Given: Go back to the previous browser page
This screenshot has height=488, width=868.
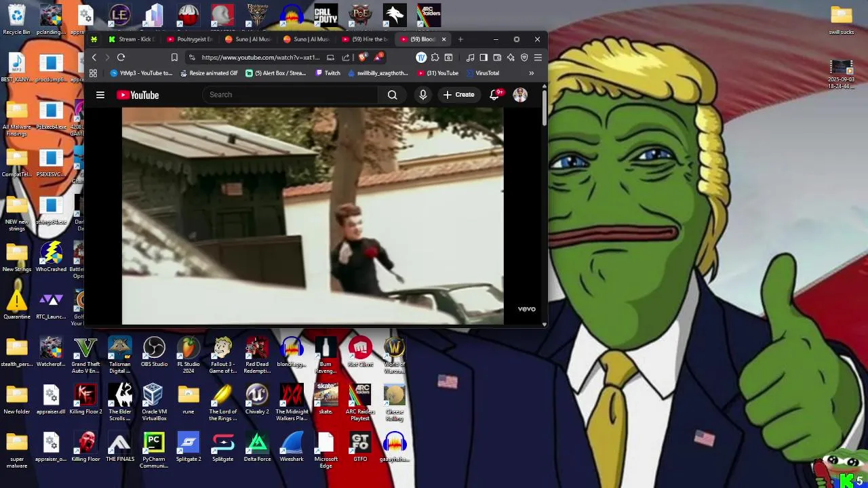Looking at the screenshot, I should 94,58.
